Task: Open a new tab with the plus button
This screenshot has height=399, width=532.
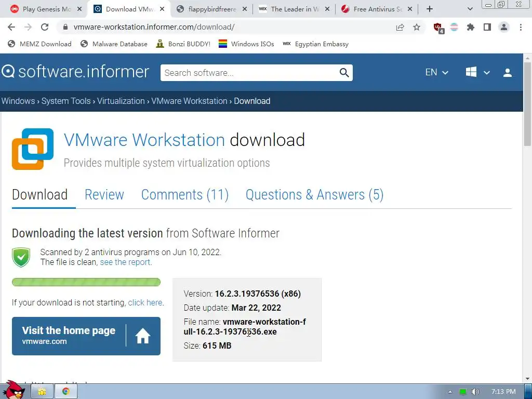Action: pos(430,9)
